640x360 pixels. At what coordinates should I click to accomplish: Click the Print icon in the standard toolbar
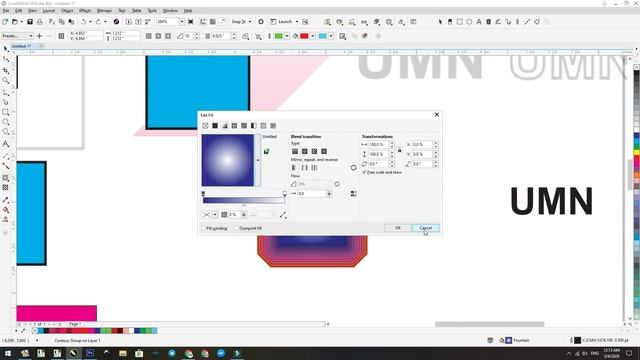coord(40,22)
